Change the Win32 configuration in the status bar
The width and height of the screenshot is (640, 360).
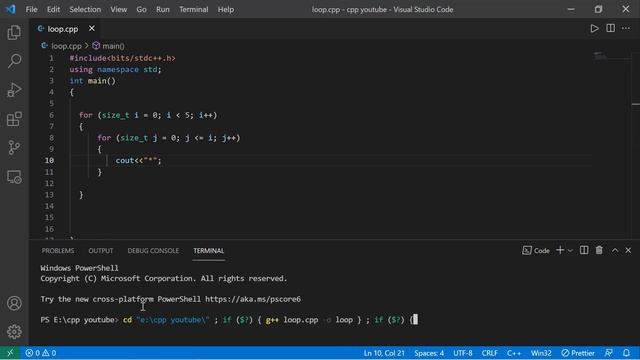tap(541, 353)
